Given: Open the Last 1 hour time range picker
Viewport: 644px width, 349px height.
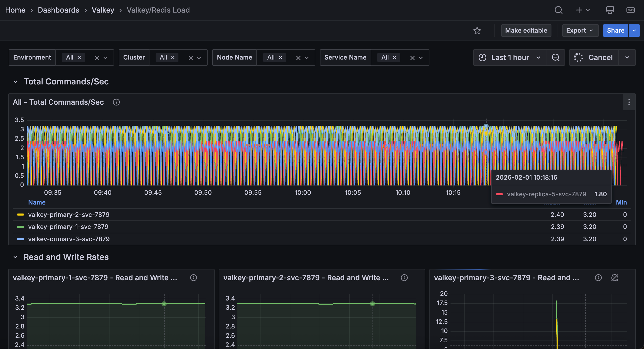Looking at the screenshot, I should click(x=510, y=57).
